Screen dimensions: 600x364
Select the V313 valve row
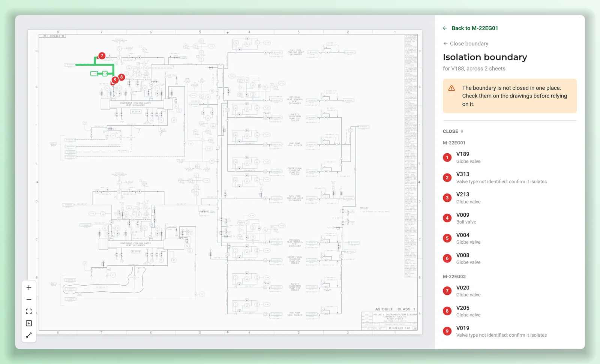click(x=510, y=178)
